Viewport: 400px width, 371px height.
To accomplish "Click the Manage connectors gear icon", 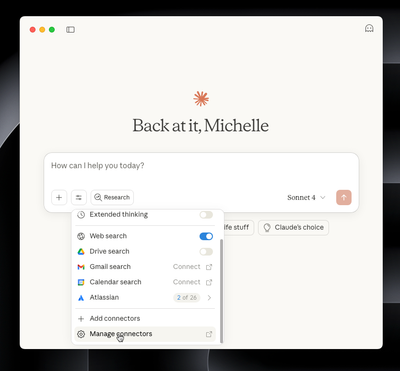I will [81, 334].
